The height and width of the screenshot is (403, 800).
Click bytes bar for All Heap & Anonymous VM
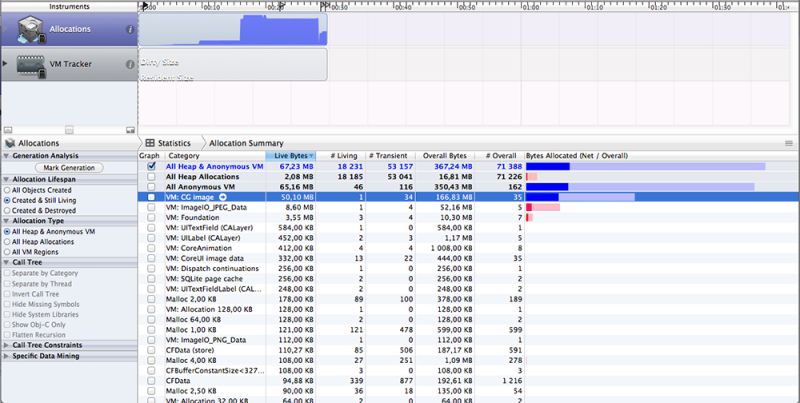point(645,166)
